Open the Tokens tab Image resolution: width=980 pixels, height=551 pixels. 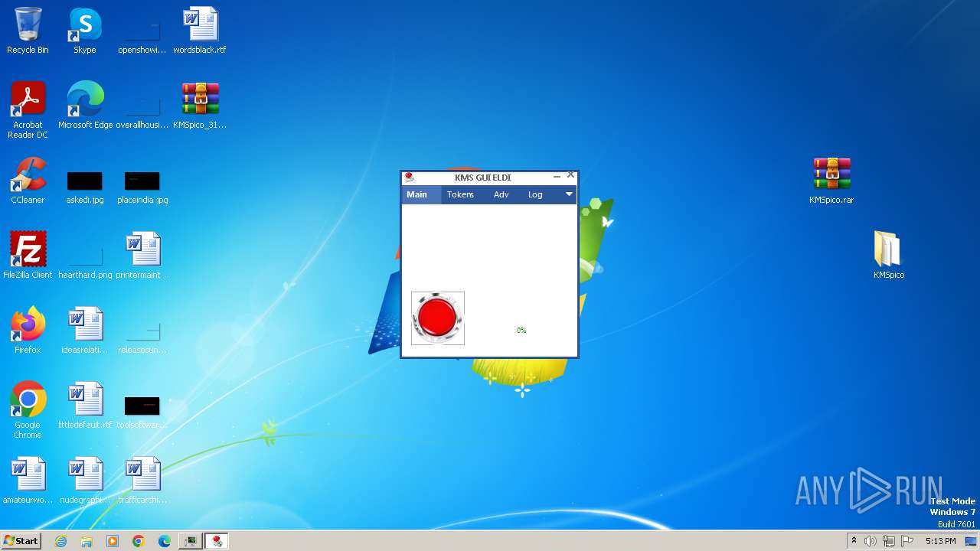click(460, 194)
